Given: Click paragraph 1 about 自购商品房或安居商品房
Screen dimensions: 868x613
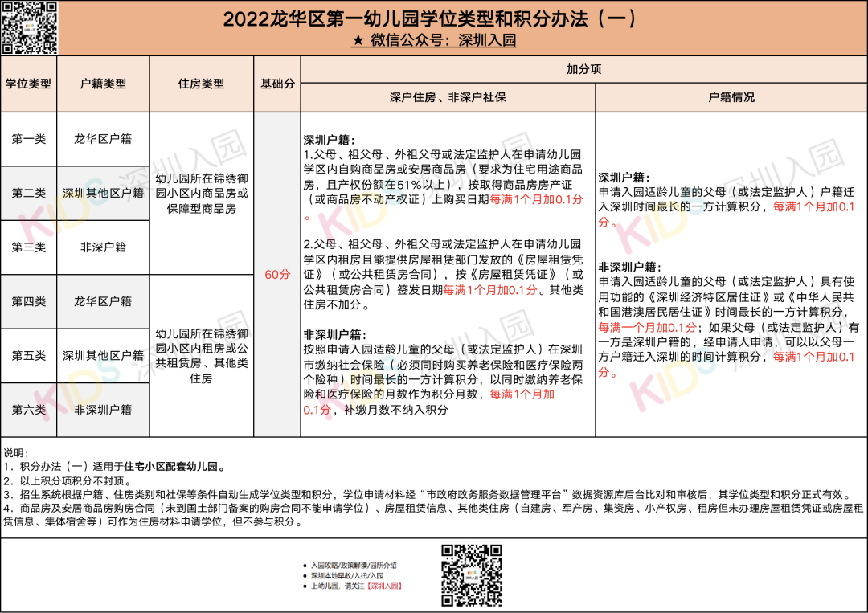Looking at the screenshot, I should click(444, 185).
